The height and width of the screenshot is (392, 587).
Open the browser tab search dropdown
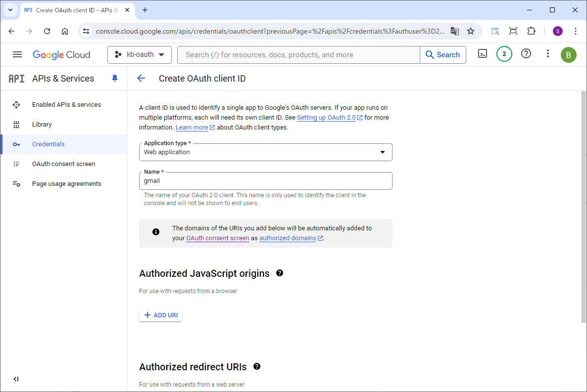(10, 10)
